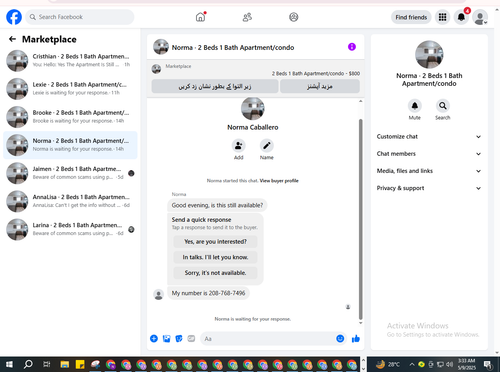Open Task View on the taskbar
This screenshot has height=372, width=500.
pyautogui.click(x=47, y=364)
